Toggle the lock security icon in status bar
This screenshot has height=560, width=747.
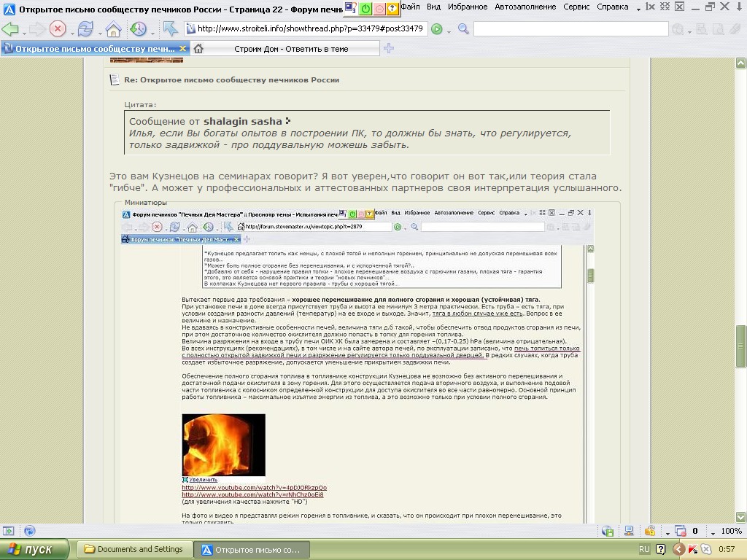click(650, 531)
